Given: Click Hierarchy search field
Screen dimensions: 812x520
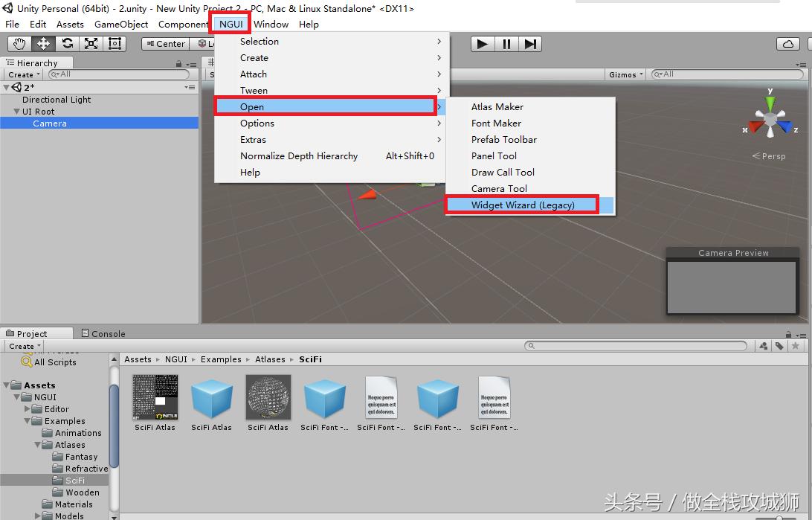Looking at the screenshot, I should coord(119,74).
